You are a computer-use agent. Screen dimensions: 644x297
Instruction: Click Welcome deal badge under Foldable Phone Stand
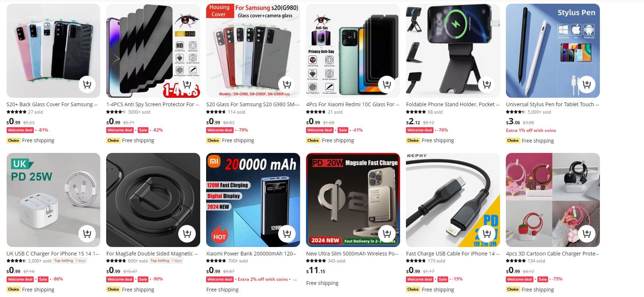(420, 130)
